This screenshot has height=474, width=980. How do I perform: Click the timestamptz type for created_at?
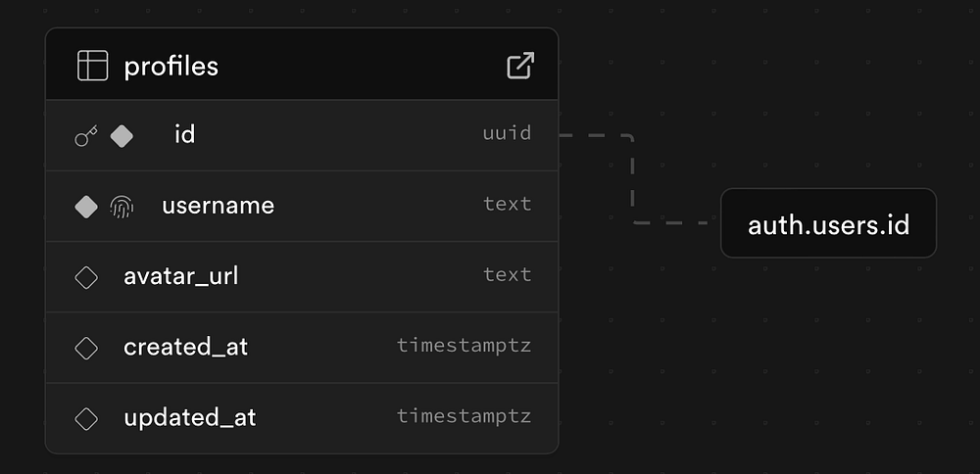[464, 345]
